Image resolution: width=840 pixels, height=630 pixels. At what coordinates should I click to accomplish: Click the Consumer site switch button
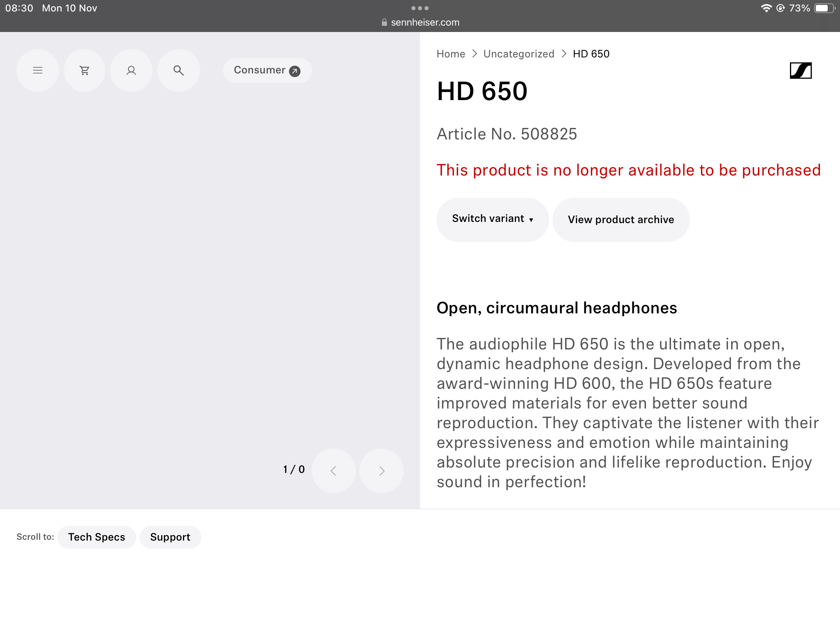pyautogui.click(x=267, y=71)
